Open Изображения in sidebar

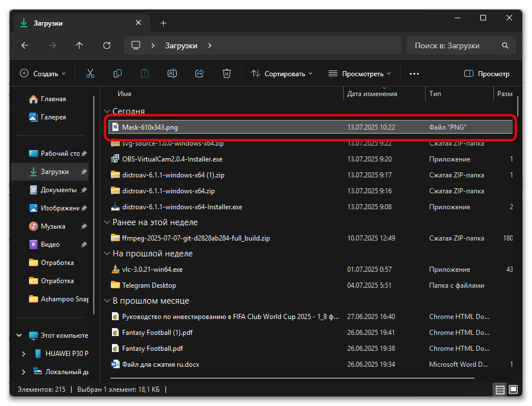[50, 208]
